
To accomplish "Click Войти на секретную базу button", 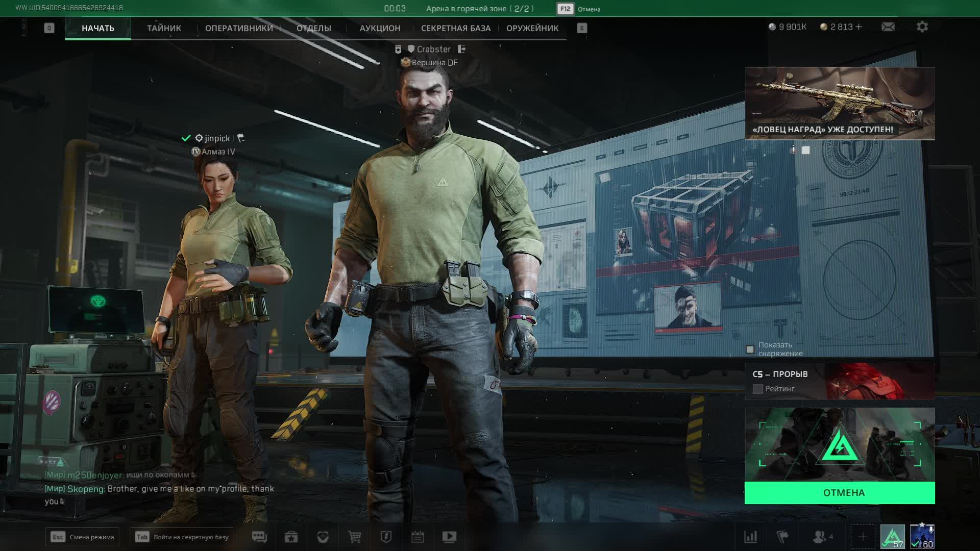I will click(182, 537).
